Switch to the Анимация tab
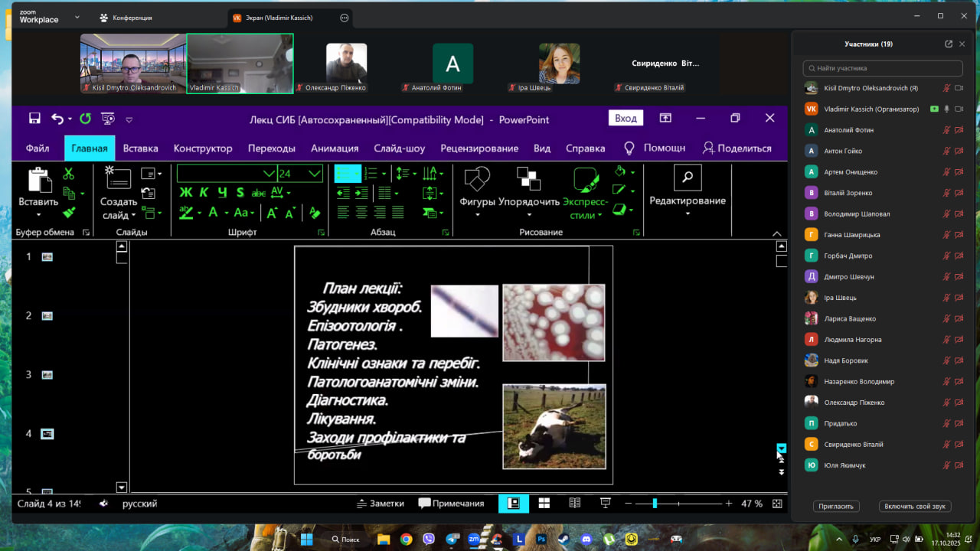Screen dimensions: 980x551 pyautogui.click(x=335, y=148)
